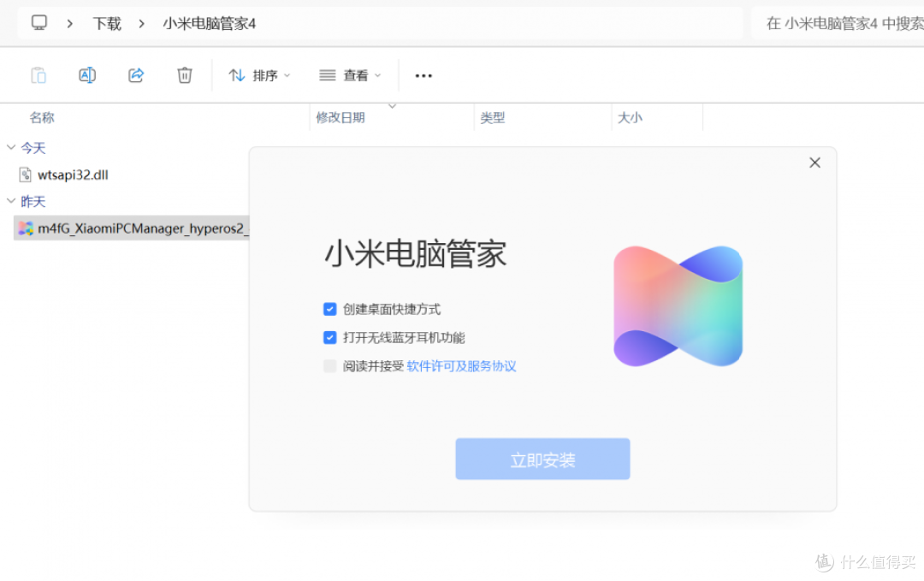Click the search box for 小米电脑管家4
The width and height of the screenshot is (924, 581).
point(838,24)
